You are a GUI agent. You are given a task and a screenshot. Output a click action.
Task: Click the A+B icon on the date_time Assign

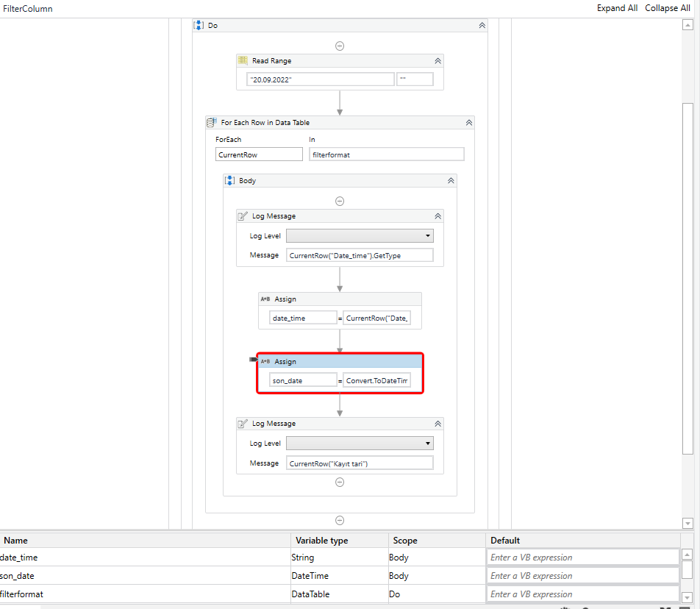[x=265, y=299]
